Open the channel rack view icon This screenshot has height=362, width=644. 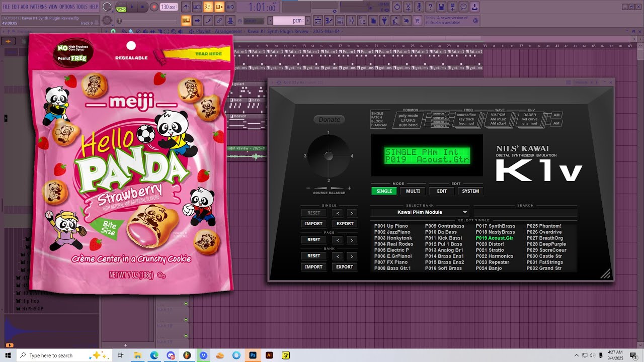coord(340,21)
